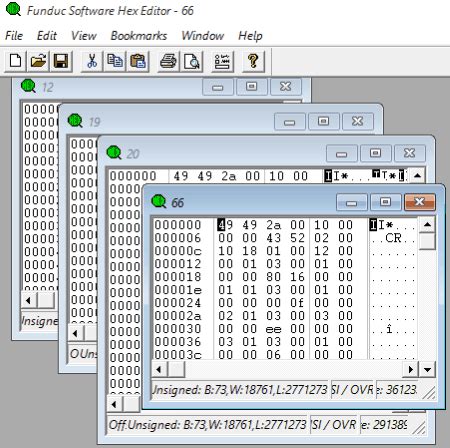Screen dimensions: 450x448
Task: Save the file with the floppy disk icon
Action: click(x=61, y=61)
